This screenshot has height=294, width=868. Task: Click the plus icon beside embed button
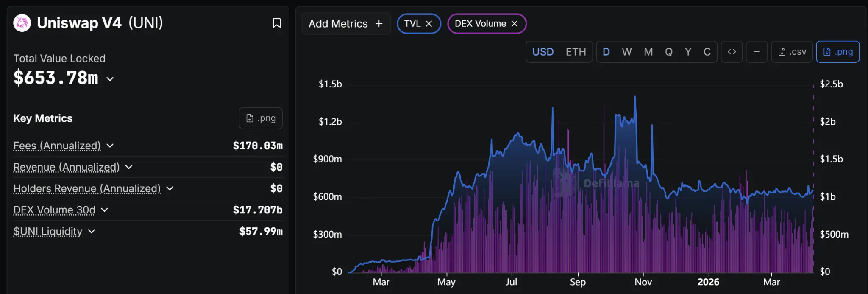(757, 52)
